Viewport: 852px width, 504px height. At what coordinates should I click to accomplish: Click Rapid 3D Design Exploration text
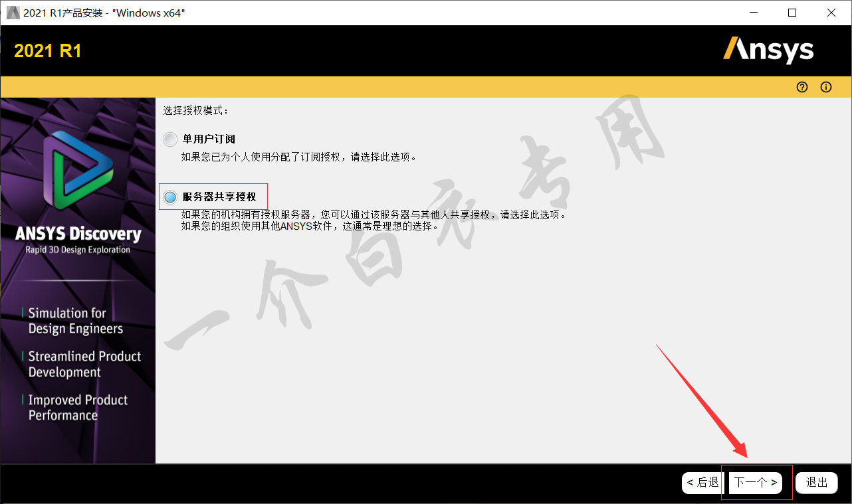click(x=78, y=250)
